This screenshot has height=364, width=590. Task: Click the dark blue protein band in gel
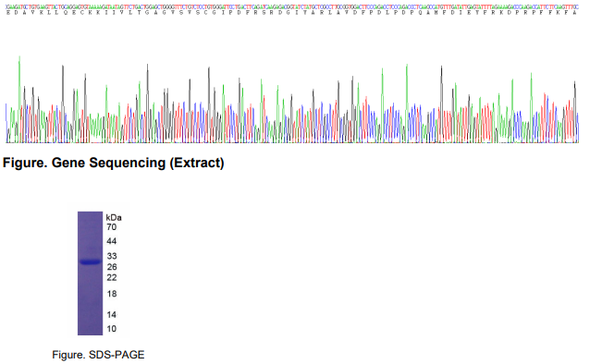91,262
